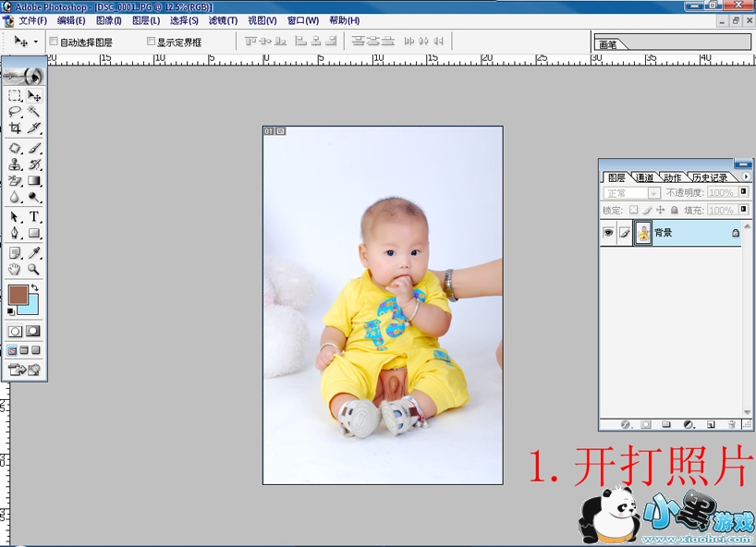756x547 pixels.
Task: Switch to the 动作 tab
Action: tap(673, 177)
